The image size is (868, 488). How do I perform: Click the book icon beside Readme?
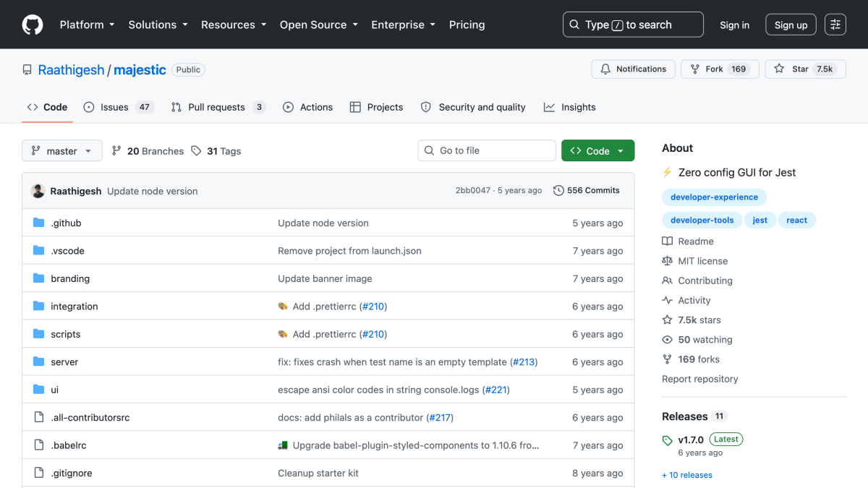pyautogui.click(x=667, y=241)
